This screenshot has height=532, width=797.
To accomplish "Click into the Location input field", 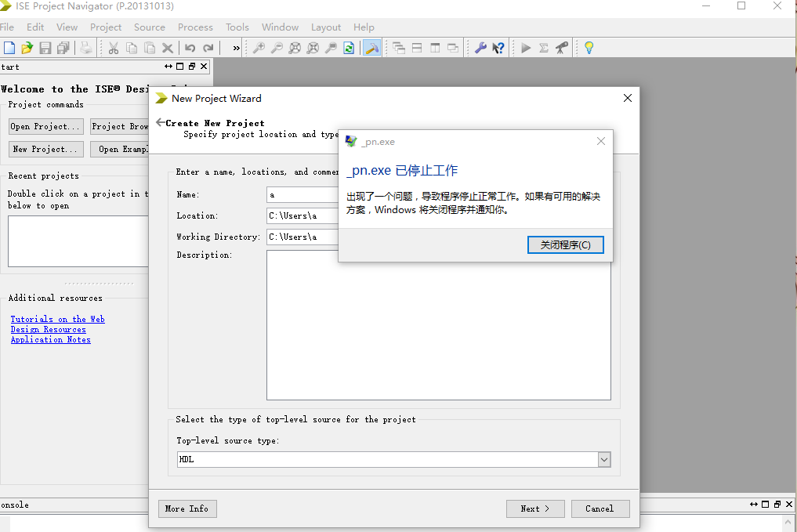I will tap(302, 215).
